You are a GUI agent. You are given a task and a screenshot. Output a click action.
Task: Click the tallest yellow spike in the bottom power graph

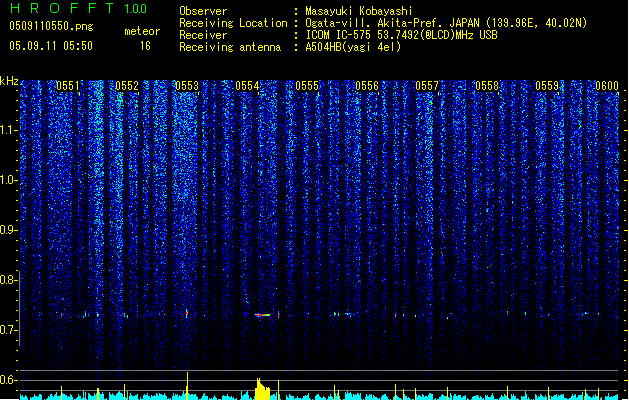point(187,386)
